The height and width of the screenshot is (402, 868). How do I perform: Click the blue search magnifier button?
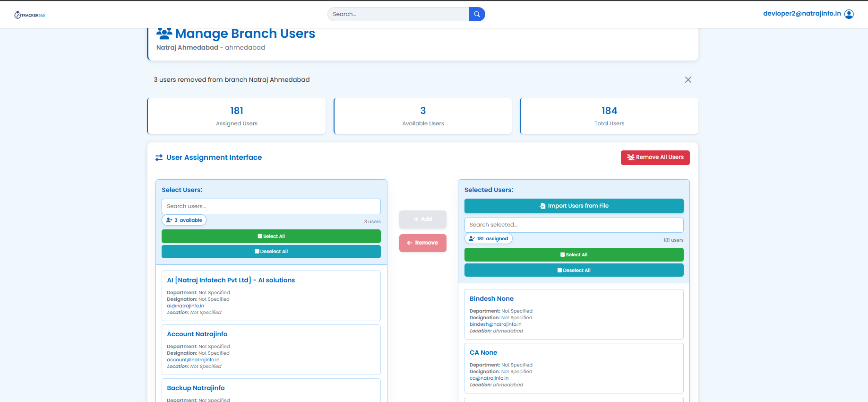coord(477,14)
